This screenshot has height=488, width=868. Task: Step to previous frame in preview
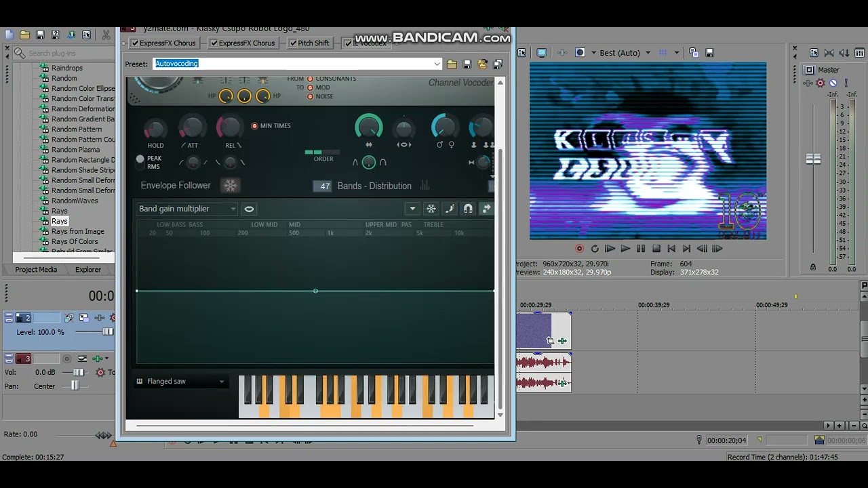703,249
